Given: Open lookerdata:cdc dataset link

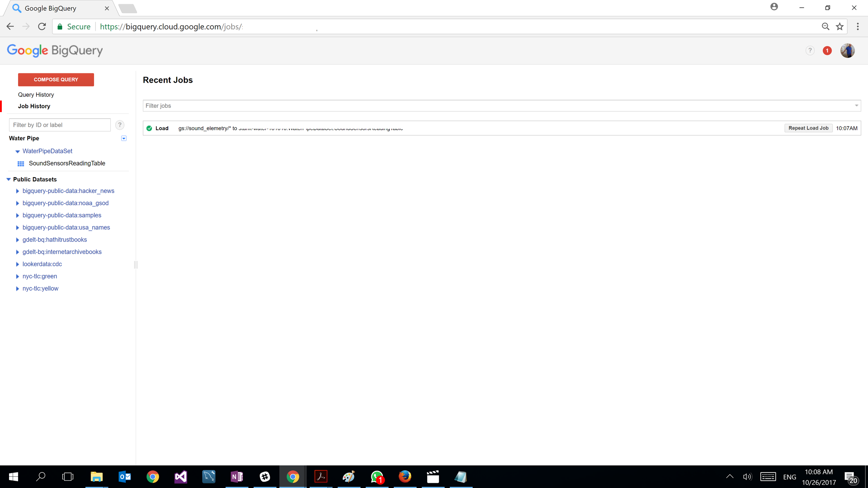Looking at the screenshot, I should point(42,264).
